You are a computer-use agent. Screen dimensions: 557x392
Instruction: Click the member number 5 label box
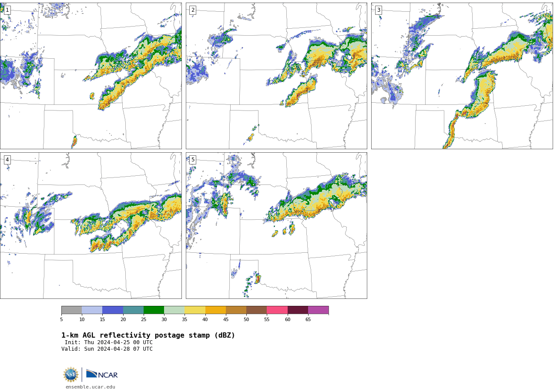tap(193, 160)
